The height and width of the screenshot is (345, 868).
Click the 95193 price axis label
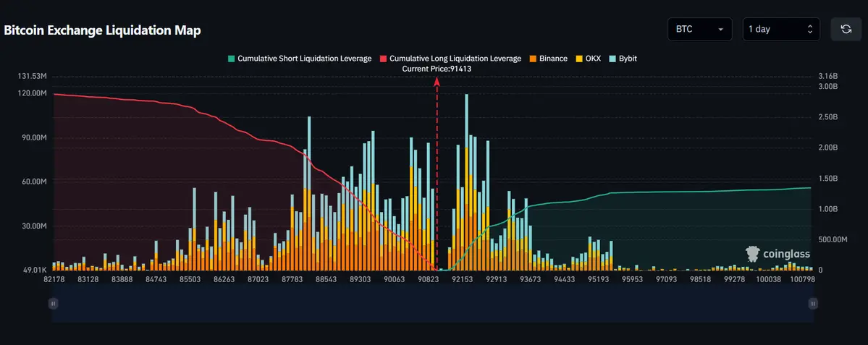pos(599,280)
